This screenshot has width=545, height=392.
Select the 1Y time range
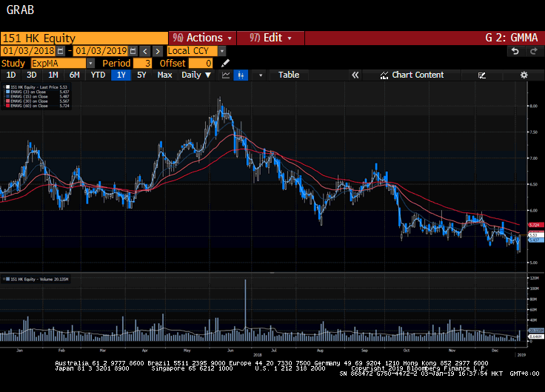click(x=121, y=75)
